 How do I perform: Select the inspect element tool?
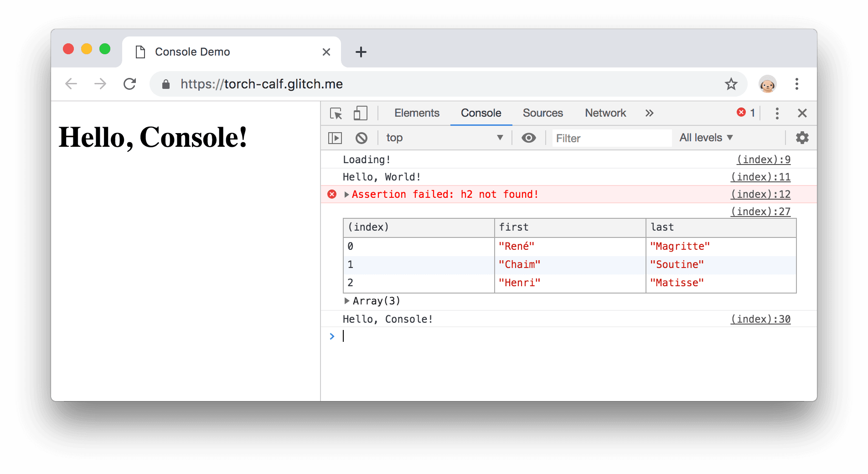pyautogui.click(x=336, y=113)
